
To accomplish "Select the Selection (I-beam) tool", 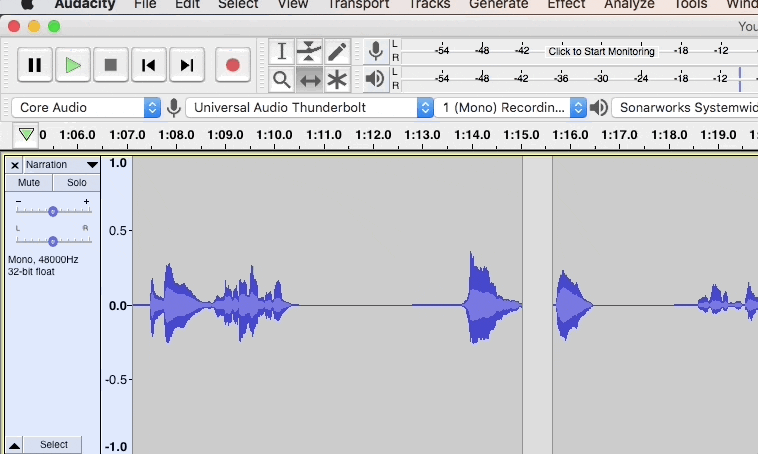I will pyautogui.click(x=282, y=51).
